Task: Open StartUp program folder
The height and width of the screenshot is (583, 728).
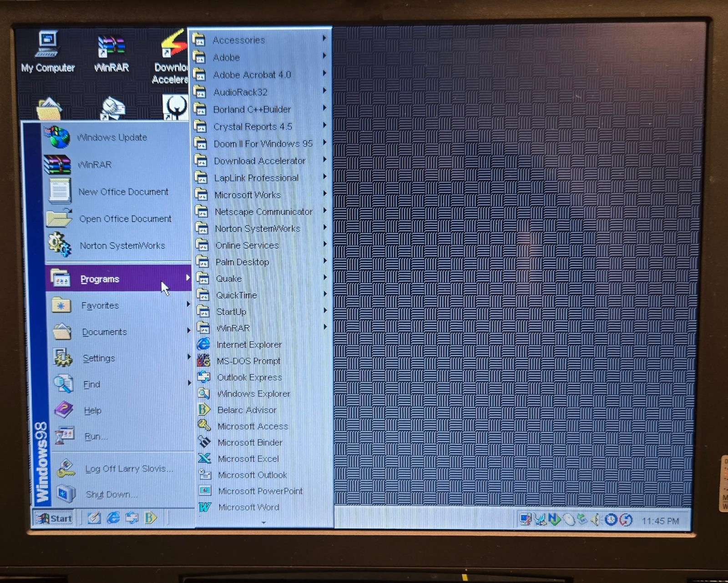Action: [263, 312]
